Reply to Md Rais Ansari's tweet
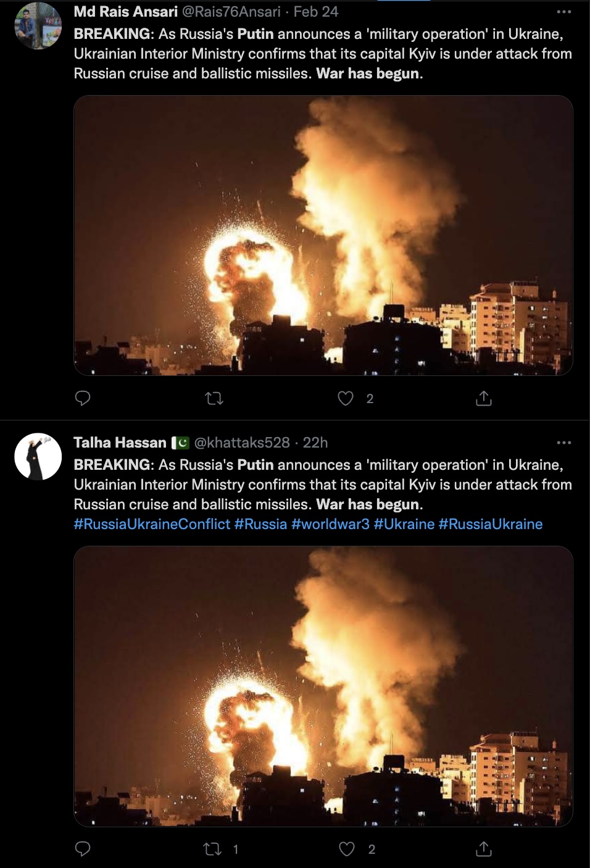This screenshot has height=868, width=590. [x=83, y=398]
